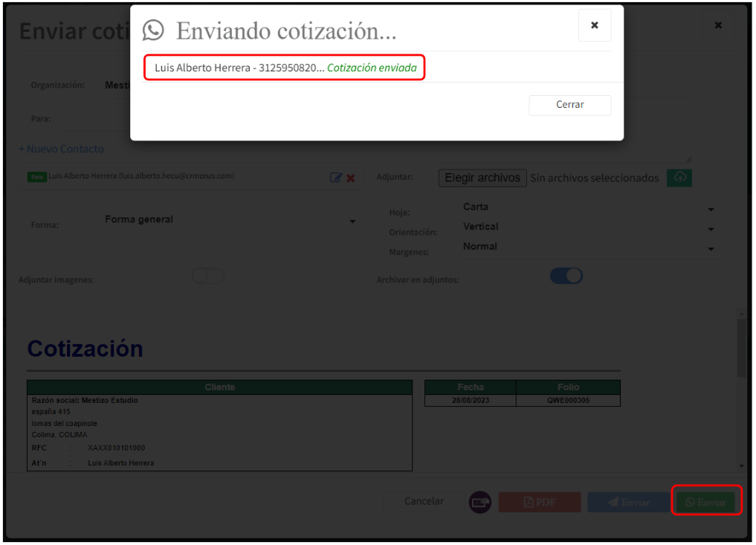Enable the Adjuntar imagenes toggle

(x=208, y=277)
